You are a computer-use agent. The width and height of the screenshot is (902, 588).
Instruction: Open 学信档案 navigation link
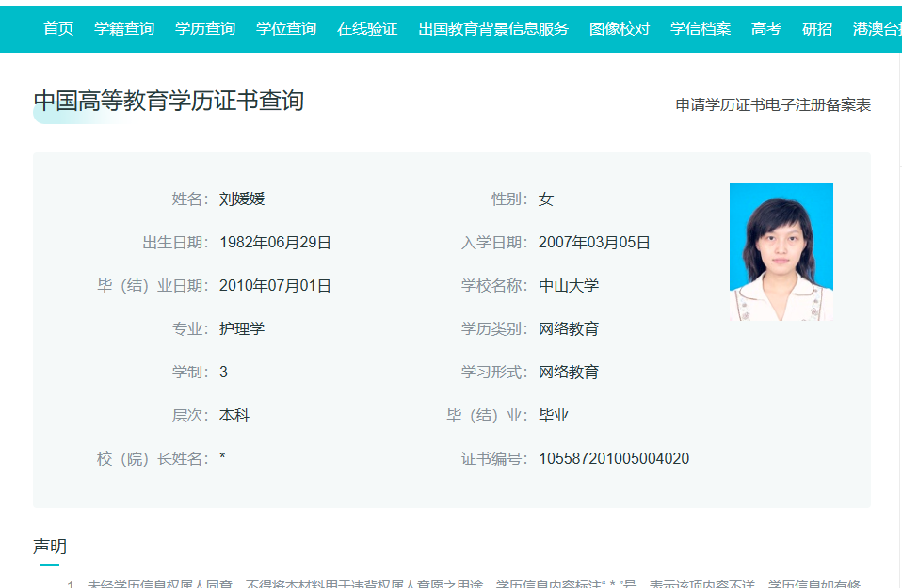(701, 29)
